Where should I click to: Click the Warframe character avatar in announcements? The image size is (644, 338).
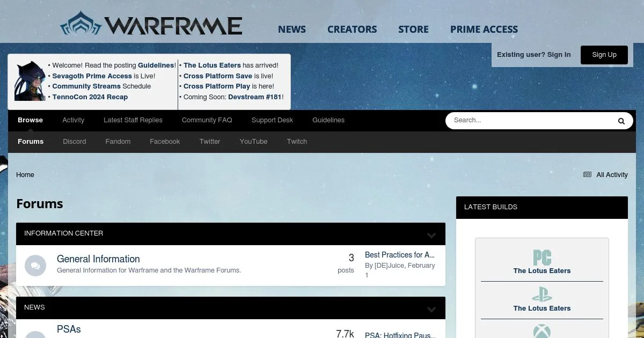(x=30, y=81)
